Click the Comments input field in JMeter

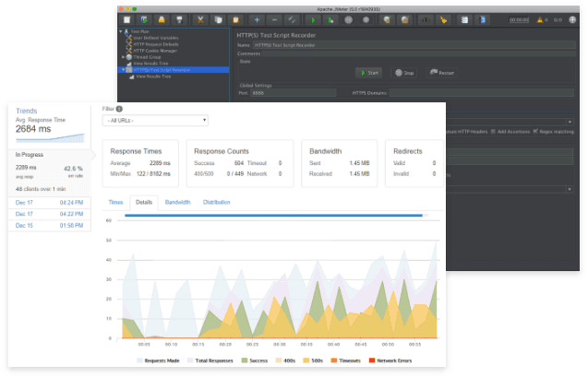pos(418,53)
